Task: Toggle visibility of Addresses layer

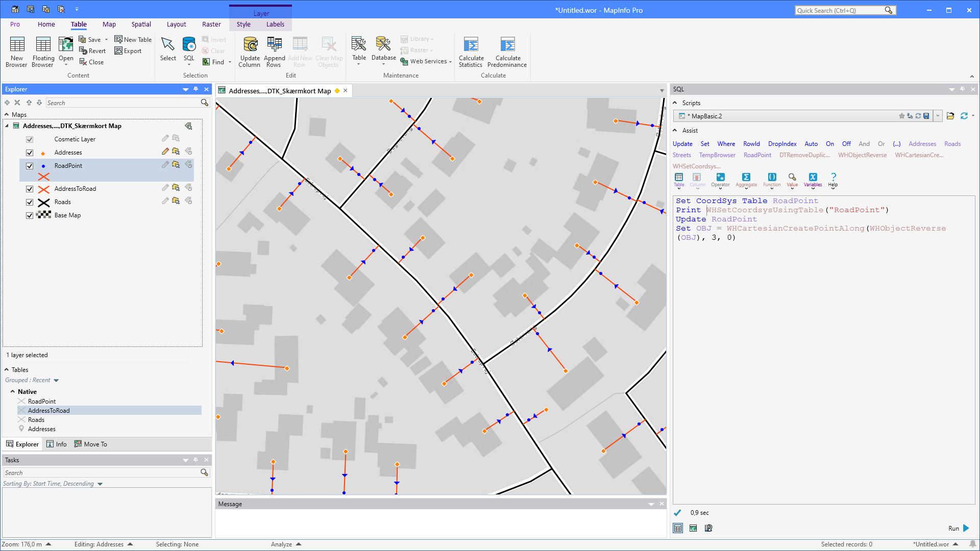Action: [x=30, y=153]
